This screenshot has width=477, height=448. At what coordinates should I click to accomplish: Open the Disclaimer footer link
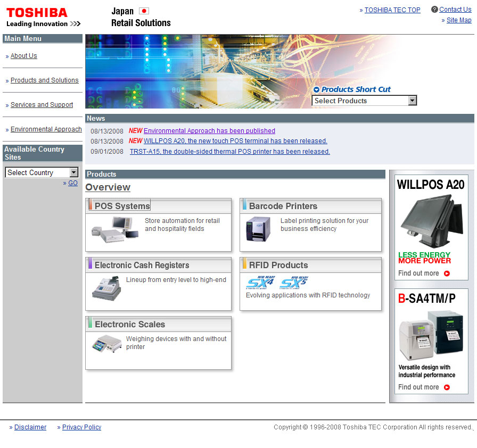(x=30, y=427)
